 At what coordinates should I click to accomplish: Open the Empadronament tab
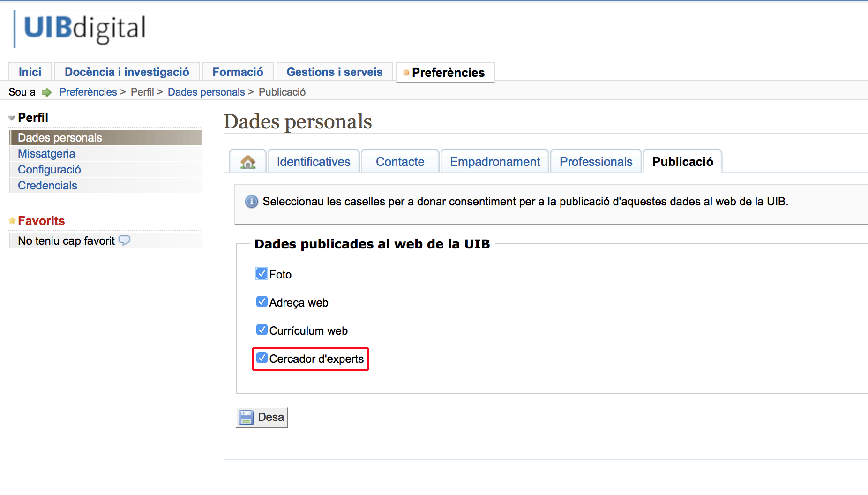(x=495, y=162)
